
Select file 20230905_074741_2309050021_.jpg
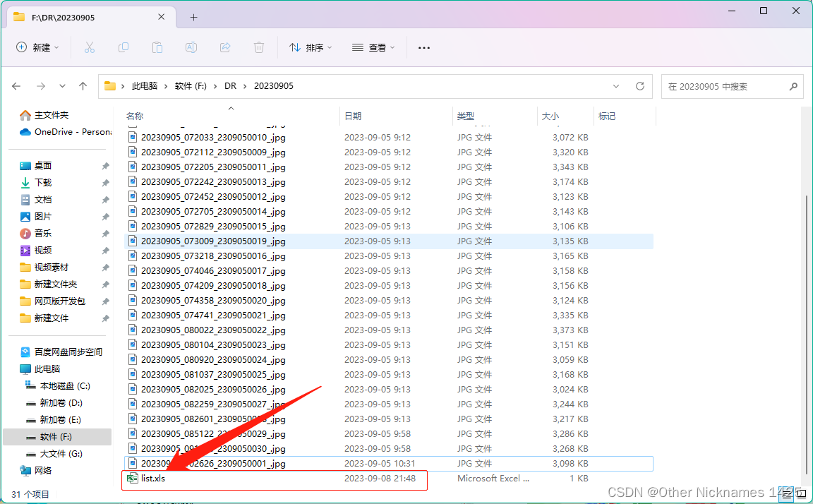pos(213,316)
